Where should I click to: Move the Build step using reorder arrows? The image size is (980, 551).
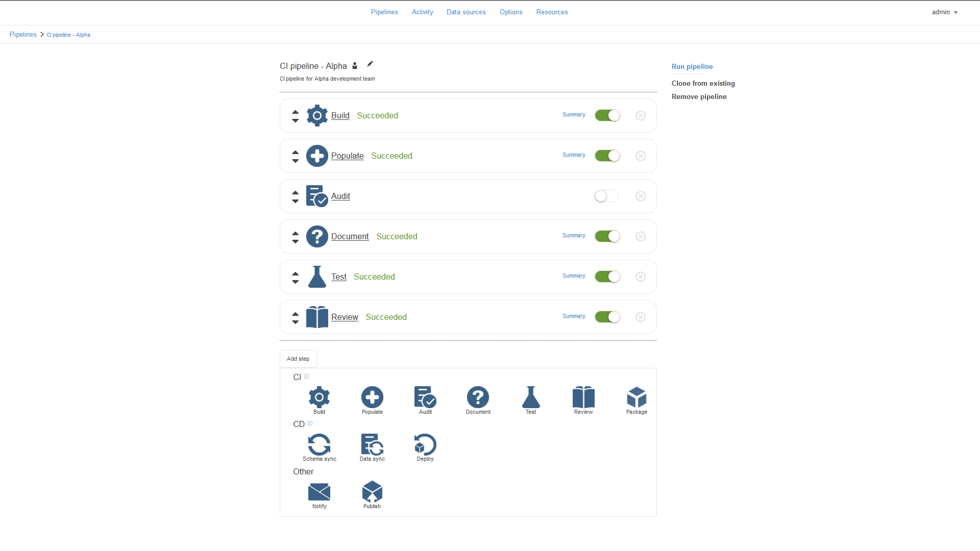pos(295,116)
